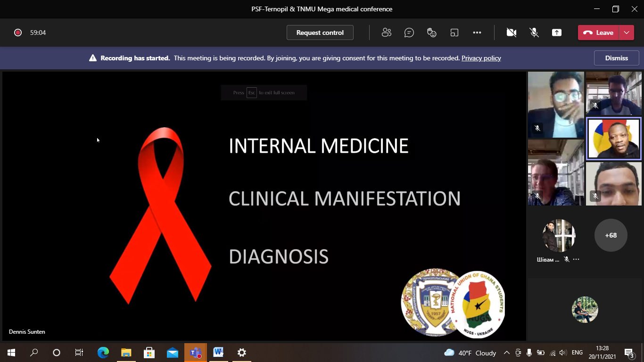
Task: Open the rooms icon in toolbar
Action: [x=454, y=33]
